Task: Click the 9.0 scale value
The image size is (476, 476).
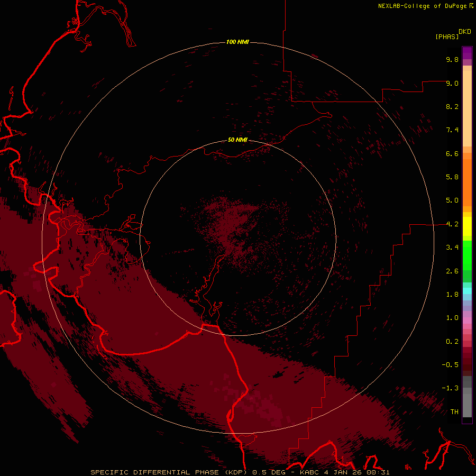Action: 452,83
